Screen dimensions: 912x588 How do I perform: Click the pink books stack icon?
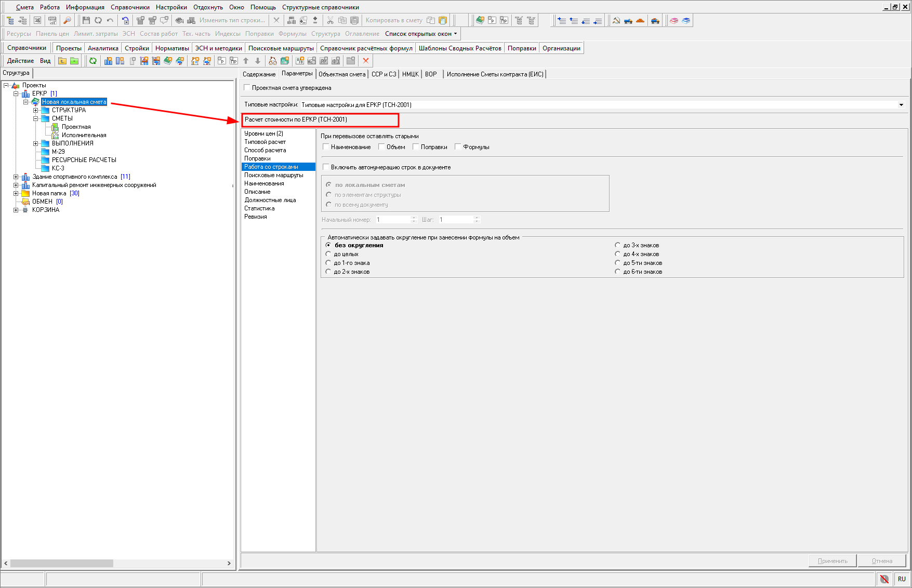click(x=674, y=20)
